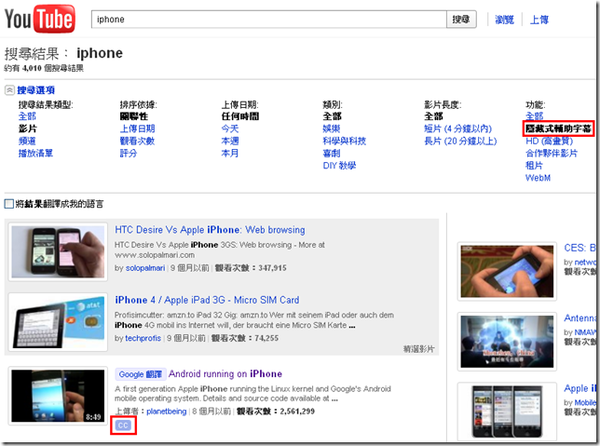Open uploader planetbeing channel
The image size is (600, 446).
166,412
